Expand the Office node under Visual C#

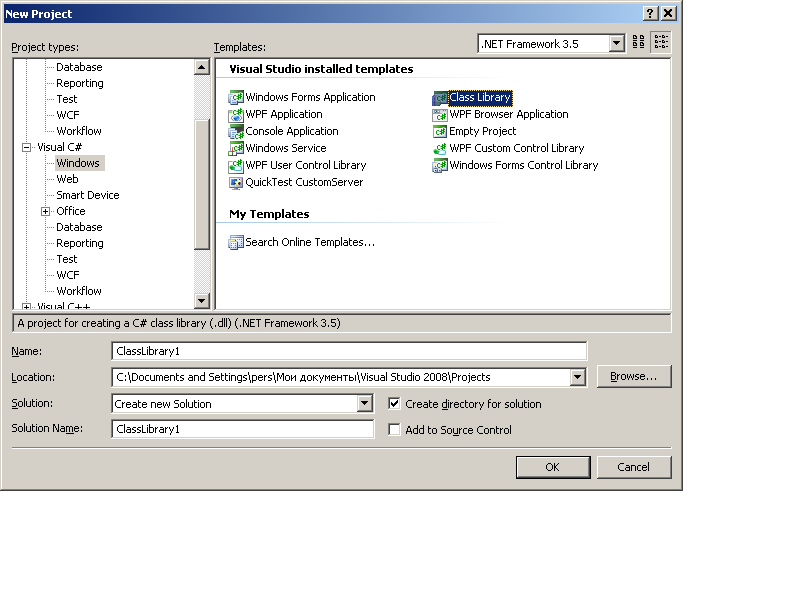pos(45,211)
